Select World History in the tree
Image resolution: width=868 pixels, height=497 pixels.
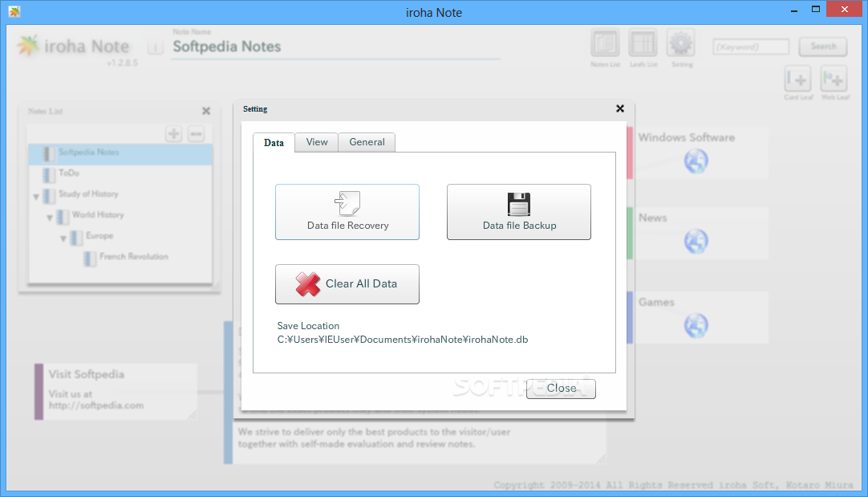pos(98,215)
